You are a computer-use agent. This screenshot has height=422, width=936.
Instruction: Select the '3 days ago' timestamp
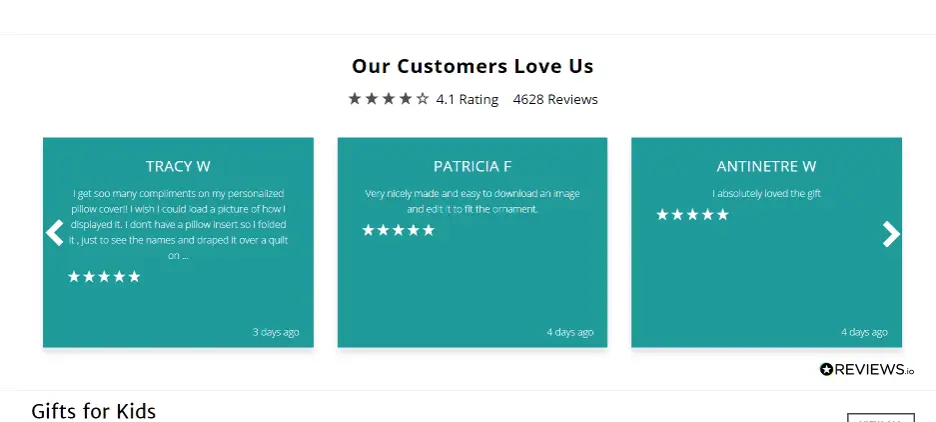pyautogui.click(x=276, y=332)
